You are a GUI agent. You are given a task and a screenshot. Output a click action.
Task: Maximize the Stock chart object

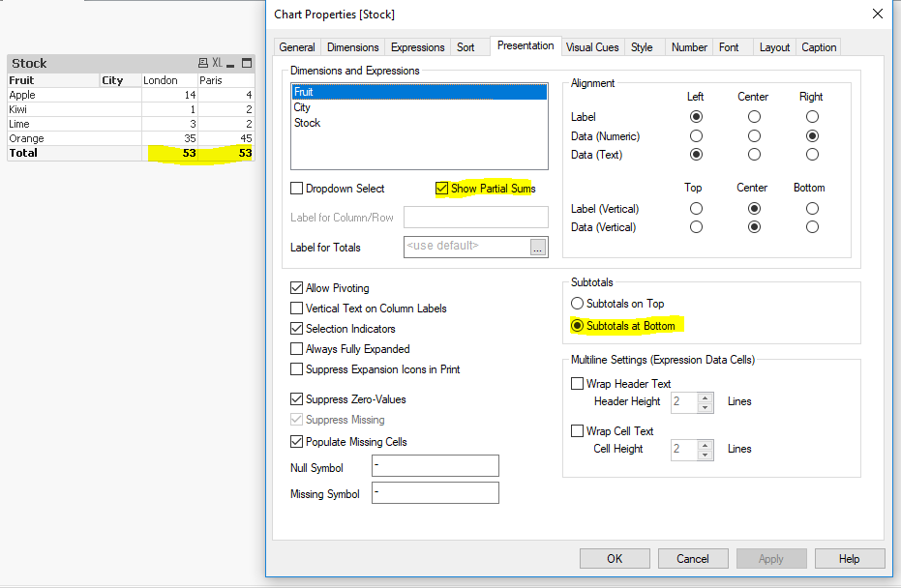pos(247,63)
